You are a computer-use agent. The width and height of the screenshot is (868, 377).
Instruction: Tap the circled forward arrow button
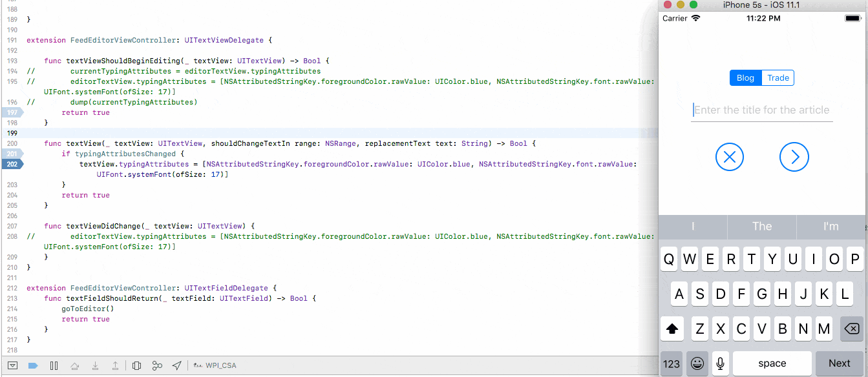[x=794, y=157]
